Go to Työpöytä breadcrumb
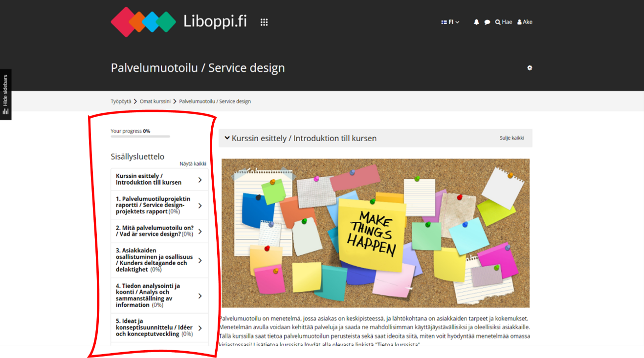Image resolution: width=644 pixels, height=358 pixels. tap(121, 102)
